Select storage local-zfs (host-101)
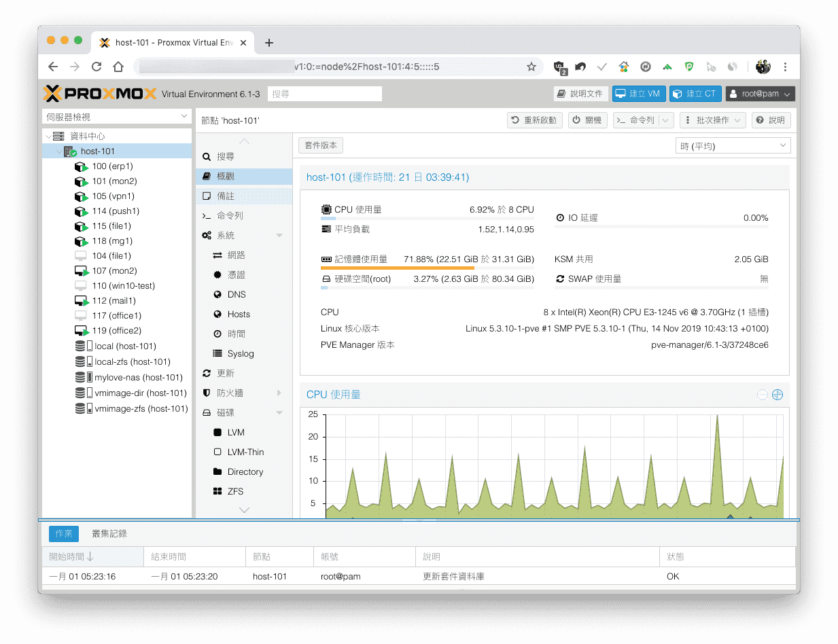The height and width of the screenshot is (644, 838). tap(133, 362)
